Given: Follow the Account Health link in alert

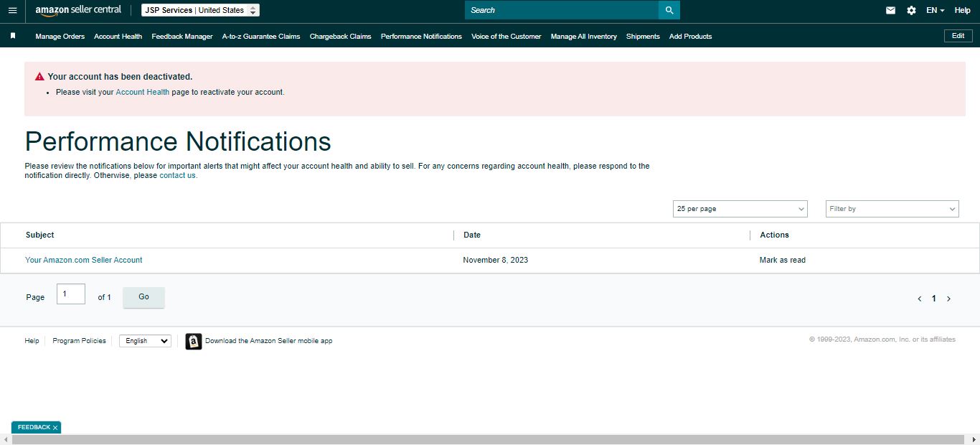Looking at the screenshot, I should point(143,92).
